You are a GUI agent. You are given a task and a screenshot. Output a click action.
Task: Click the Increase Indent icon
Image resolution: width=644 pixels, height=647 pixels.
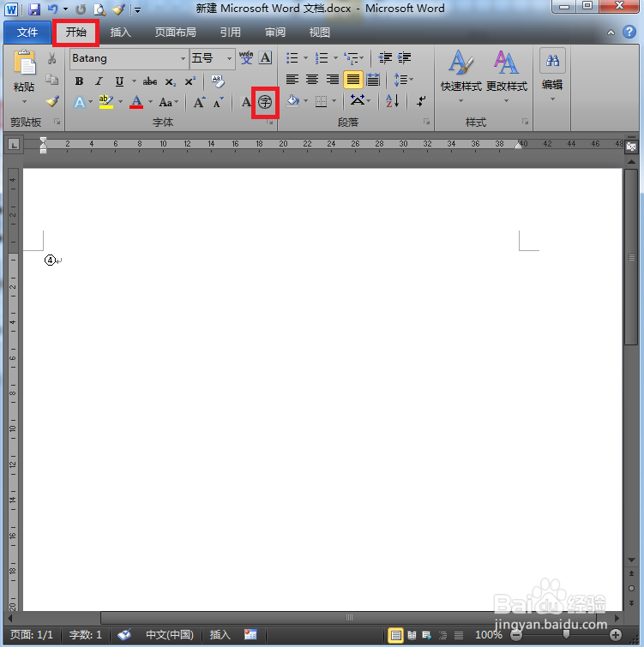[x=404, y=57]
